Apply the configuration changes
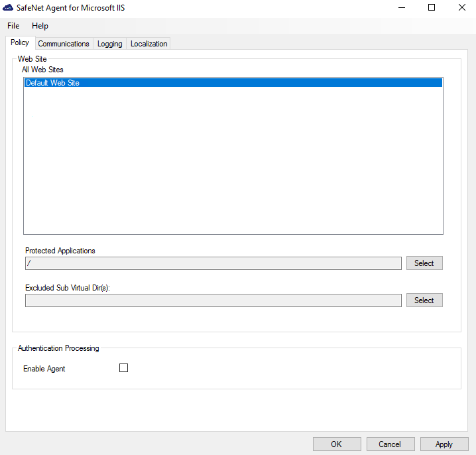Viewport: 476px width, 455px height. tap(444, 444)
